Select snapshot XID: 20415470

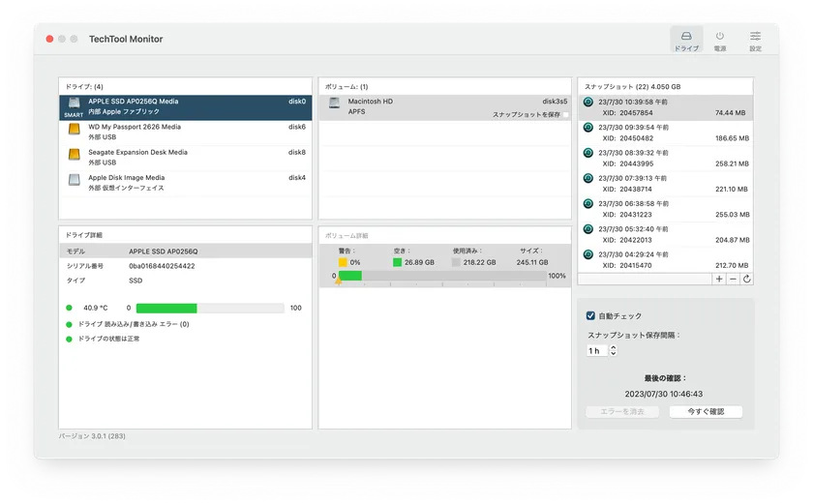[665, 260]
